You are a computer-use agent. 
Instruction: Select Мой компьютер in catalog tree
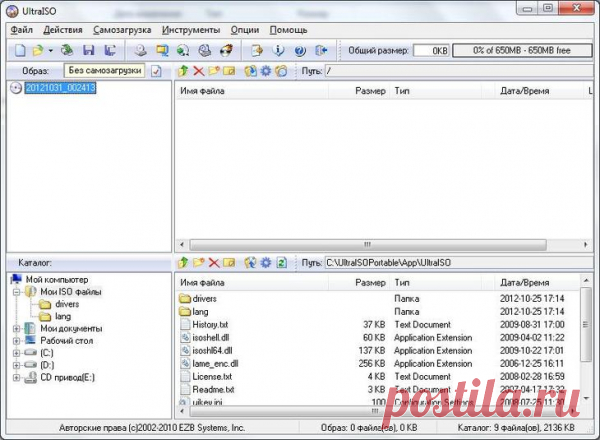[57, 280]
